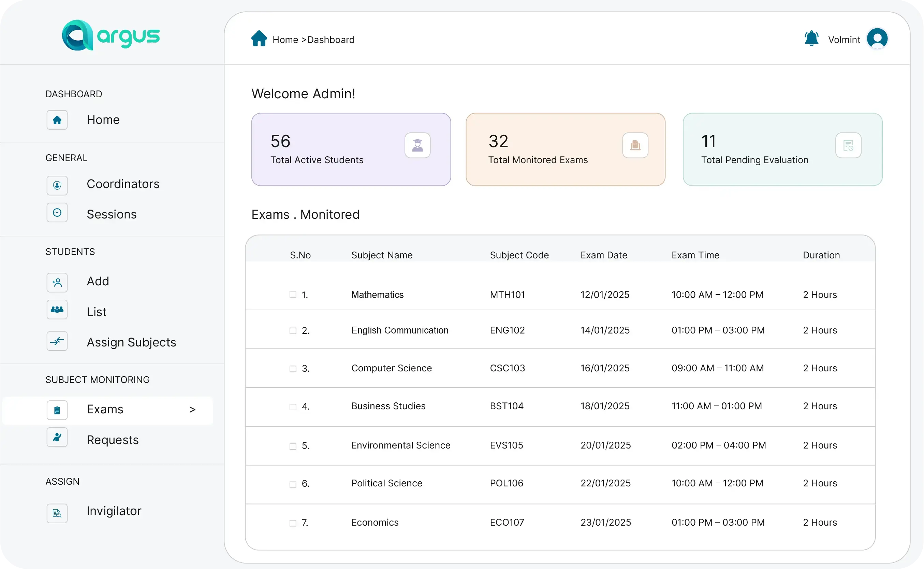Screen dimensions: 924x569
Task: Open the Requests menu item
Action: click(113, 440)
